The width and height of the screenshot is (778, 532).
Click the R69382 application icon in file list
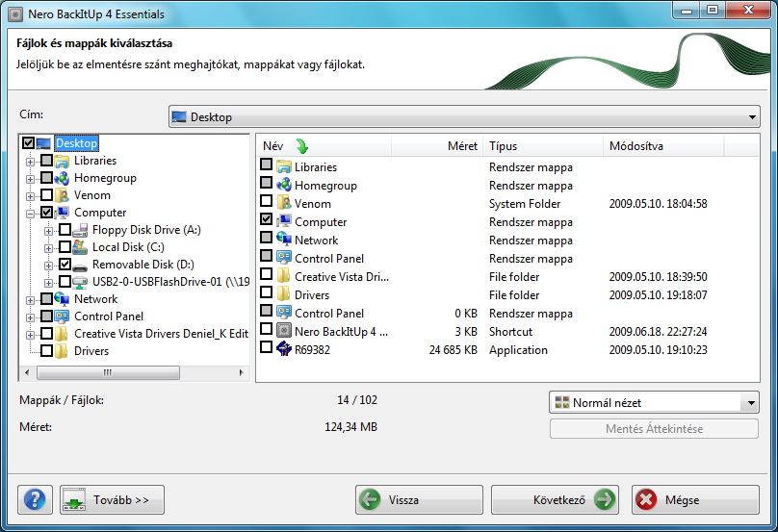[x=284, y=350]
